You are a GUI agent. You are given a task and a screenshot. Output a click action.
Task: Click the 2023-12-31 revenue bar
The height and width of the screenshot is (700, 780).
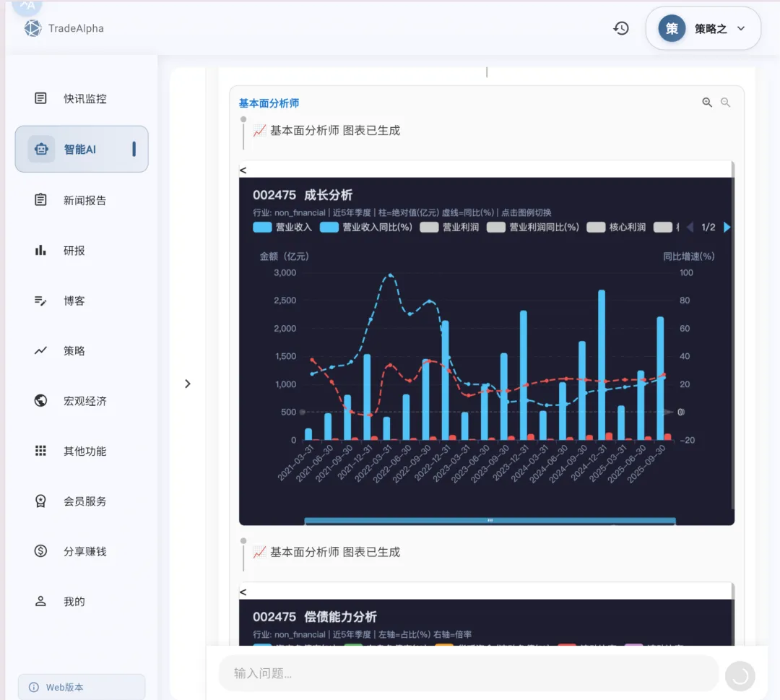point(524,375)
